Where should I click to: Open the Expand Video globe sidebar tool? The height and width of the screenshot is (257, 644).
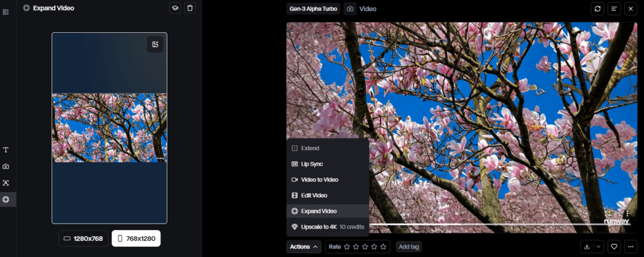click(6, 200)
